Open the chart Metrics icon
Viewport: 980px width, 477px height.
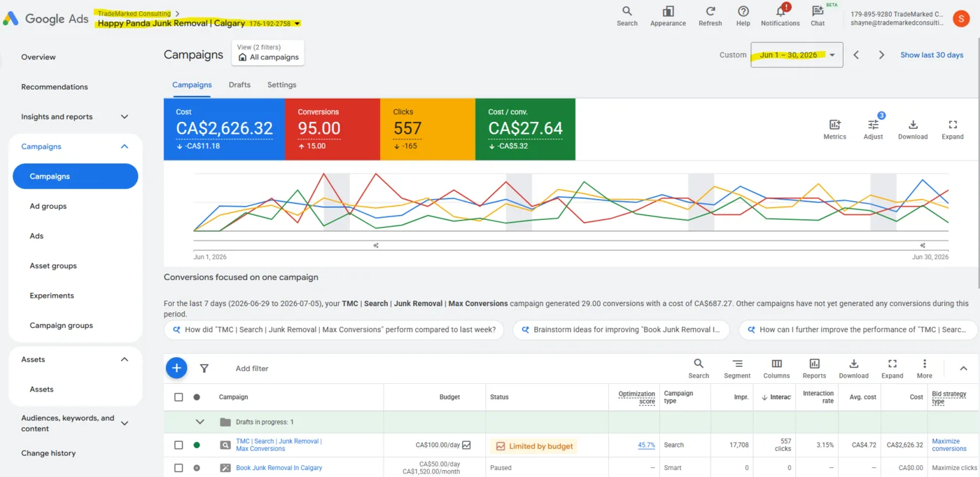tap(834, 129)
